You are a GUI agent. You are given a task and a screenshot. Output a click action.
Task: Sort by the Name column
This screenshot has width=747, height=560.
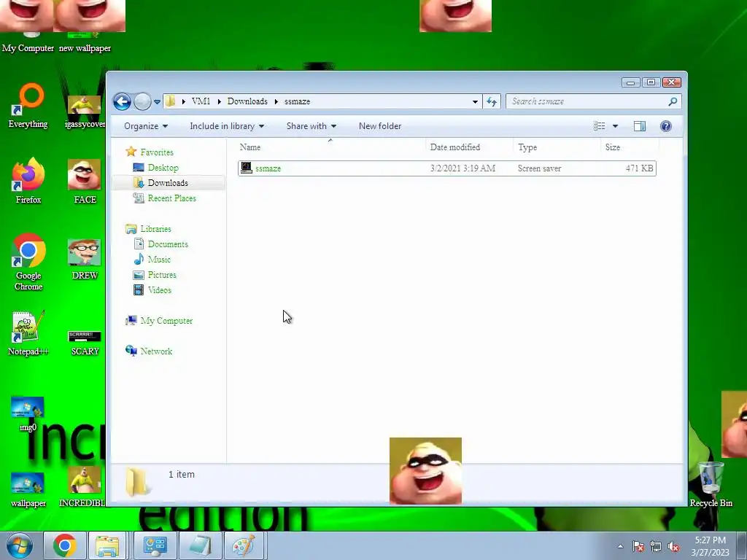[330, 147]
